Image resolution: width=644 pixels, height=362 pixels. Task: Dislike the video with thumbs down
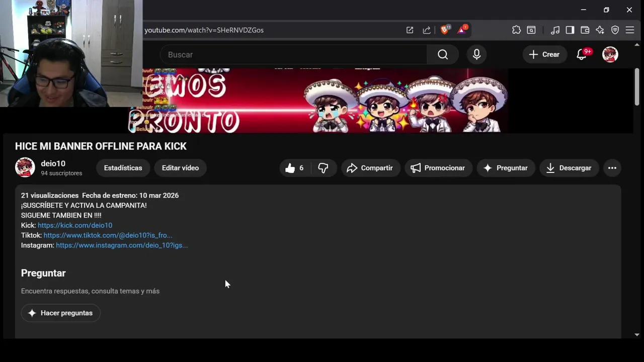pos(324,168)
